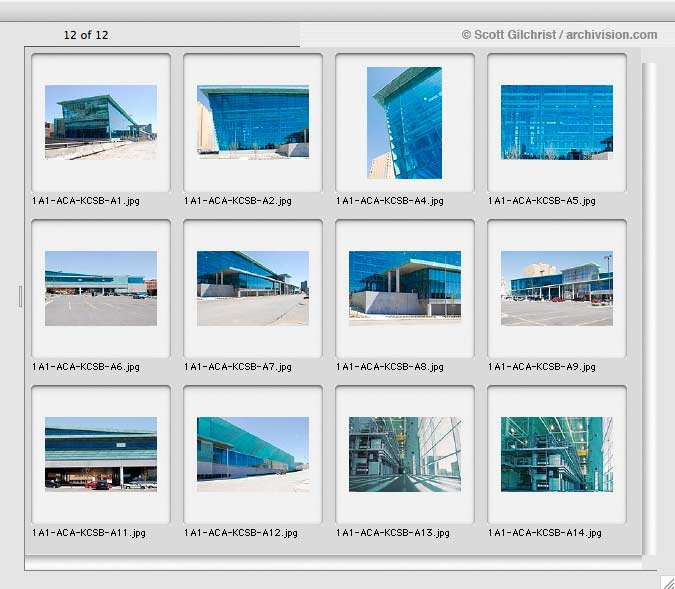Image resolution: width=675 pixels, height=589 pixels.
Task: Click the left panel splitter handle
Action: click(20, 297)
